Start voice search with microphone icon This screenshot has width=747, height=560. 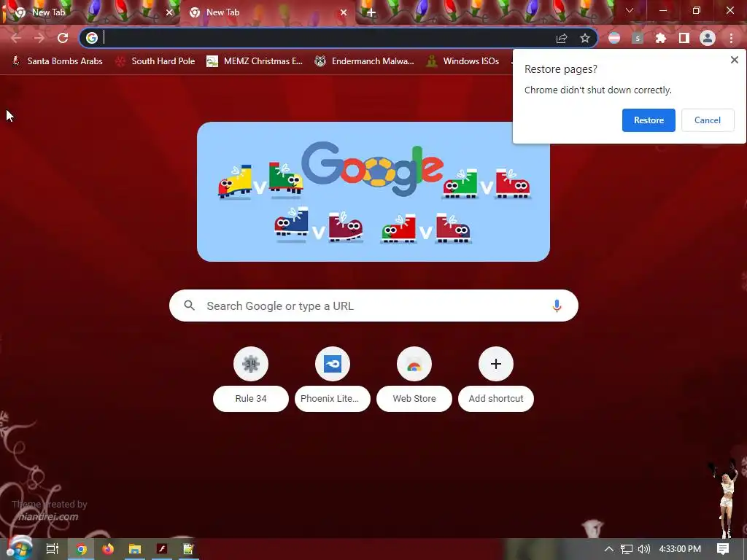click(557, 306)
